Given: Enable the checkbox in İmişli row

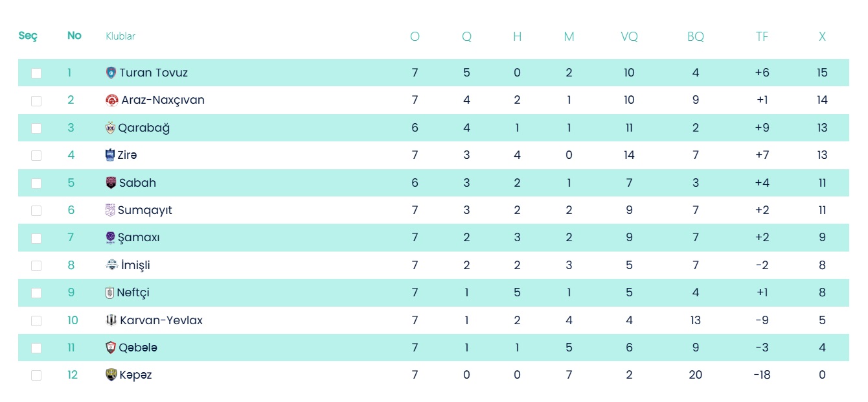Looking at the screenshot, I should pos(36,266).
